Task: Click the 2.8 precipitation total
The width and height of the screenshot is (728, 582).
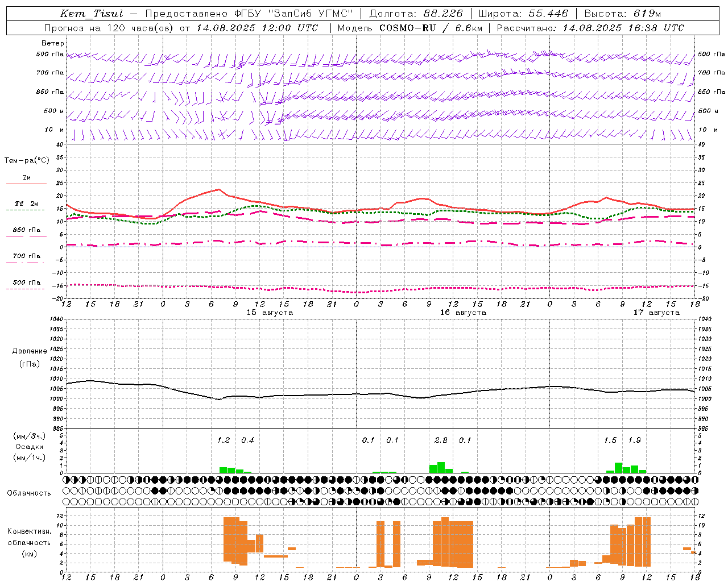Action: point(441,440)
